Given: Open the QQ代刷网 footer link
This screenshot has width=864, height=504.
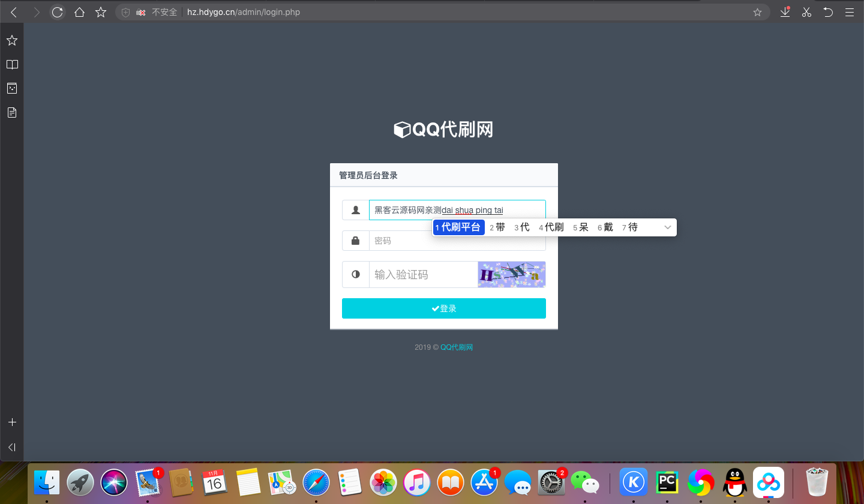Looking at the screenshot, I should click(x=457, y=347).
